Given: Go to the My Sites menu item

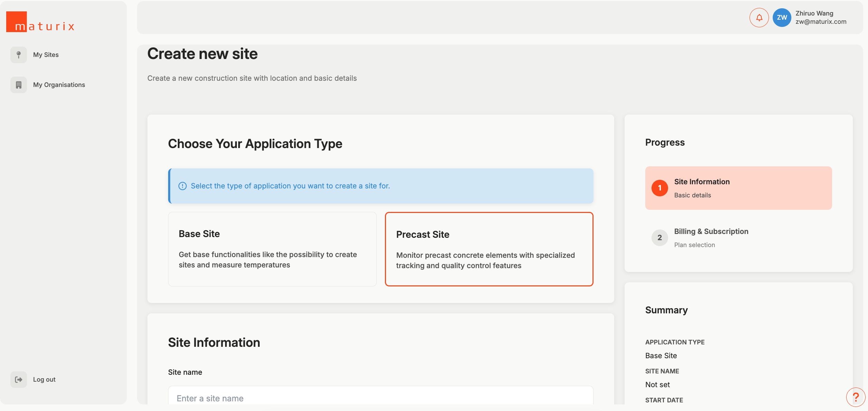Looking at the screenshot, I should pos(46,55).
